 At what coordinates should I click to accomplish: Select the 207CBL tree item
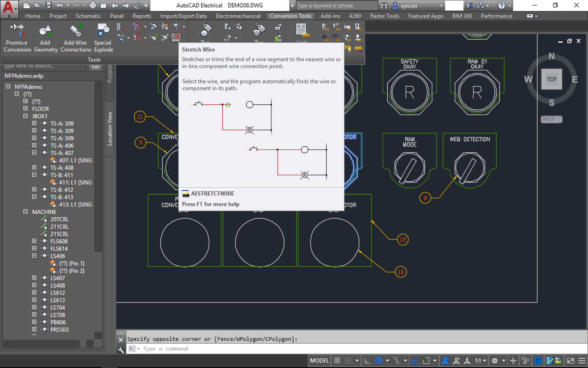pos(59,219)
